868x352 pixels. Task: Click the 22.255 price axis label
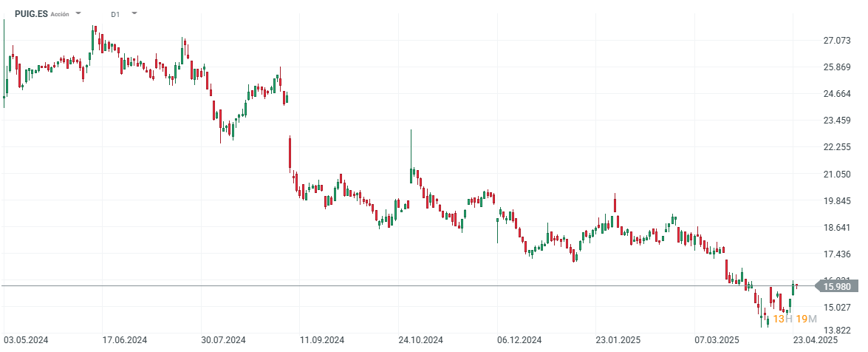click(838, 147)
